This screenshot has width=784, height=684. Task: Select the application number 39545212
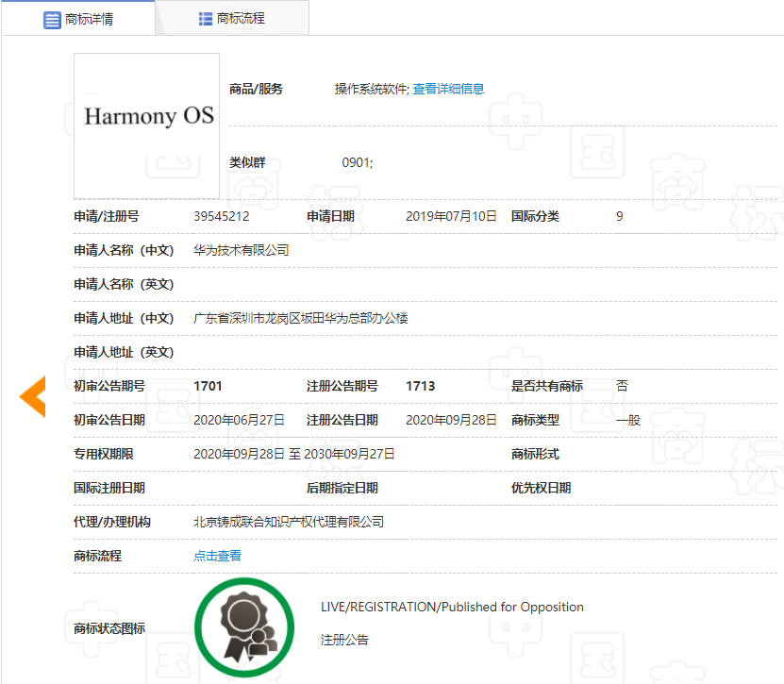(x=222, y=216)
